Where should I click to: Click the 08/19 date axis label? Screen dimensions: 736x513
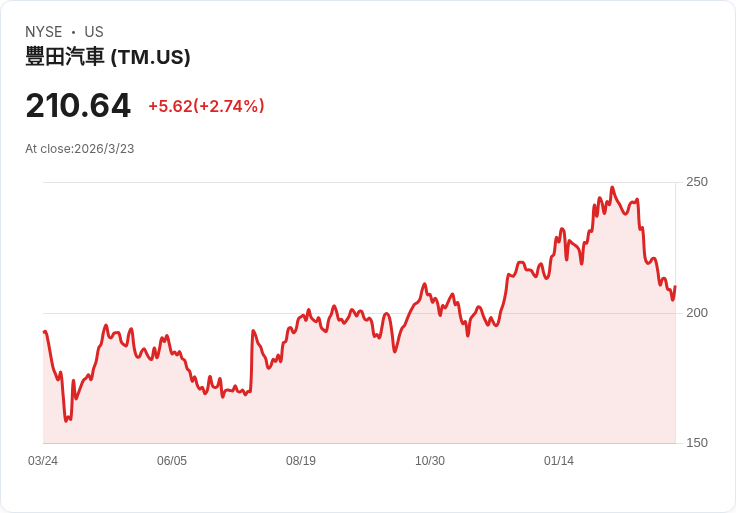point(301,461)
